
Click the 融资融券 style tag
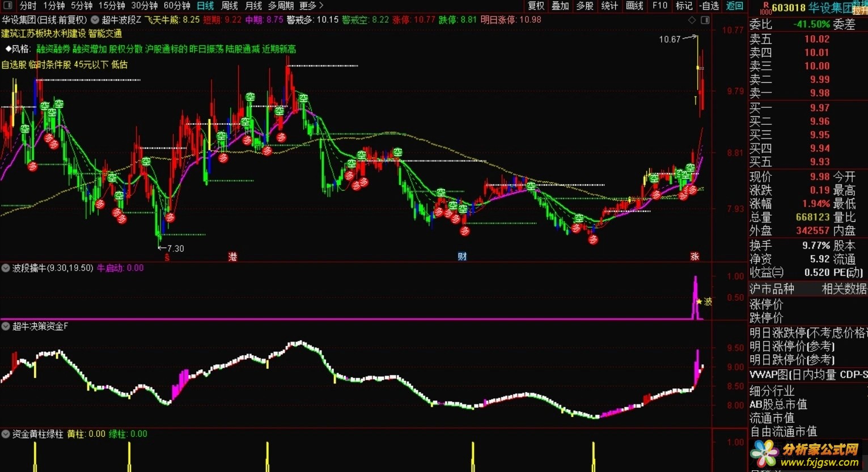53,49
